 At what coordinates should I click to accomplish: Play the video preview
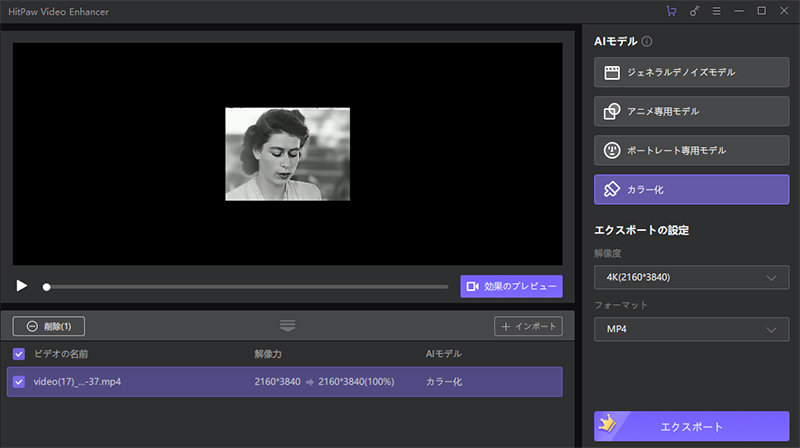point(21,286)
